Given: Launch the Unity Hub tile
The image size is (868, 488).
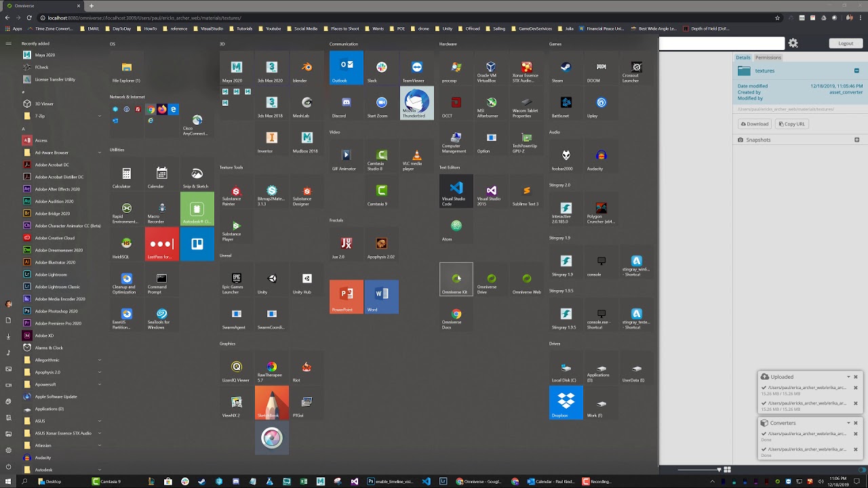Looking at the screenshot, I should click(307, 279).
